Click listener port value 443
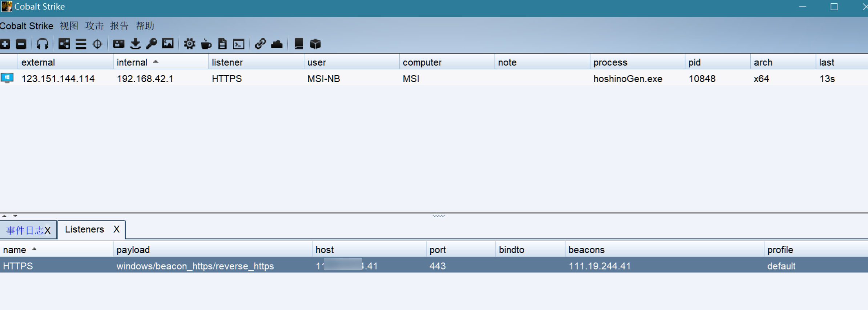868x310 pixels. (x=437, y=266)
